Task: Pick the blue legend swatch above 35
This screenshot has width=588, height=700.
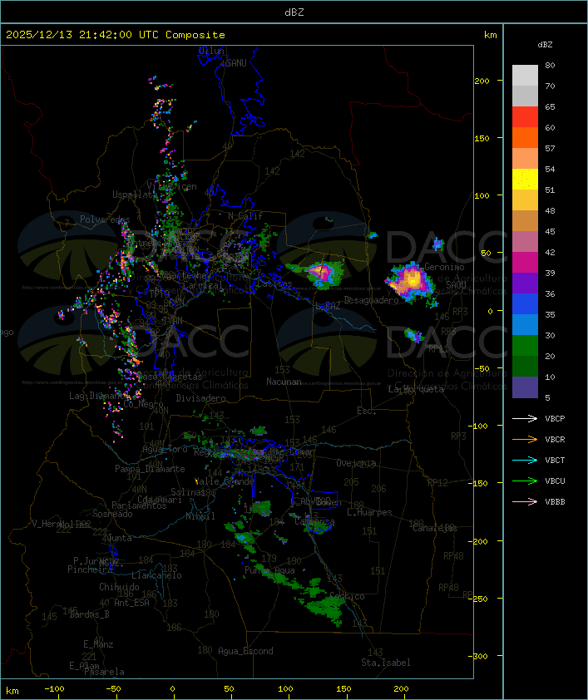Action: [x=525, y=304]
